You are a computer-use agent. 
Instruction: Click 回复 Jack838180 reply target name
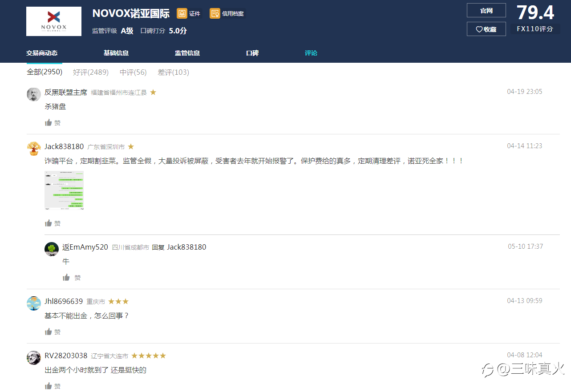click(186, 247)
